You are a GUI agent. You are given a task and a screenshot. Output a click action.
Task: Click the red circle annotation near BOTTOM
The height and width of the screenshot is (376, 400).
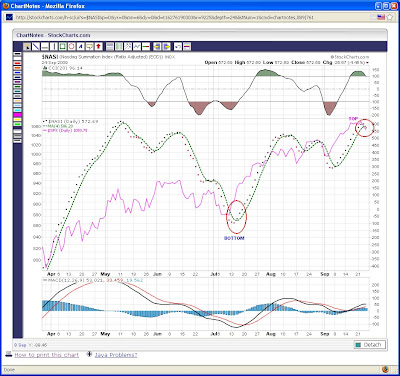point(236,217)
